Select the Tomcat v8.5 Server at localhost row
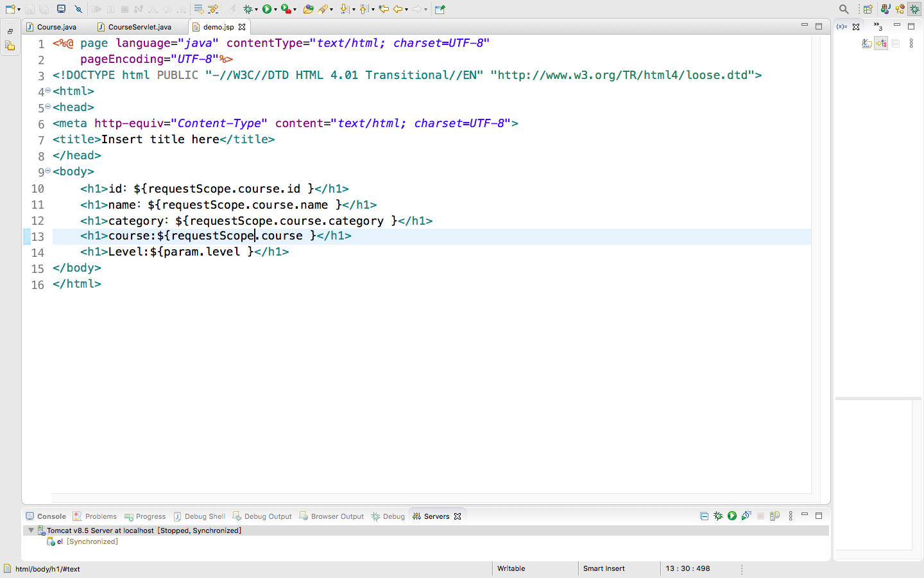The image size is (924, 578). 426,530
